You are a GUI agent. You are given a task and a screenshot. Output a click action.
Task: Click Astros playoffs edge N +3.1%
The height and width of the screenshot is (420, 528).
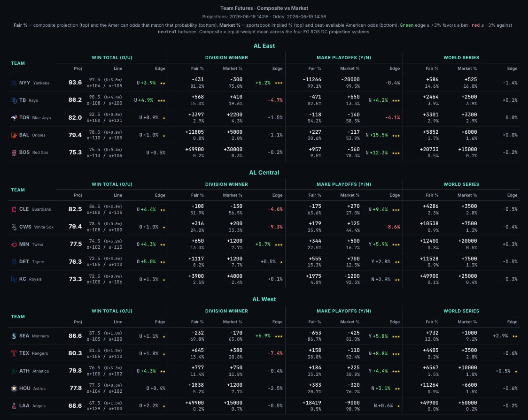point(381,389)
